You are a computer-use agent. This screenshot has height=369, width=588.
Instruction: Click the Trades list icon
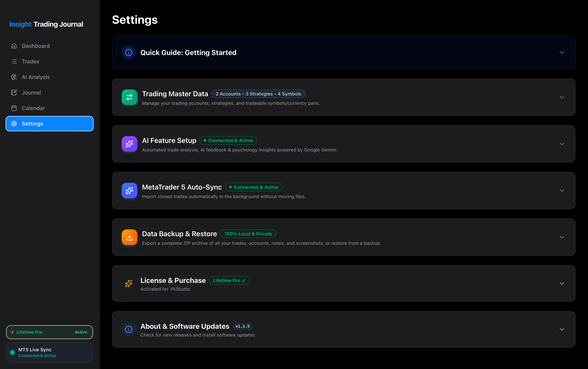click(14, 61)
